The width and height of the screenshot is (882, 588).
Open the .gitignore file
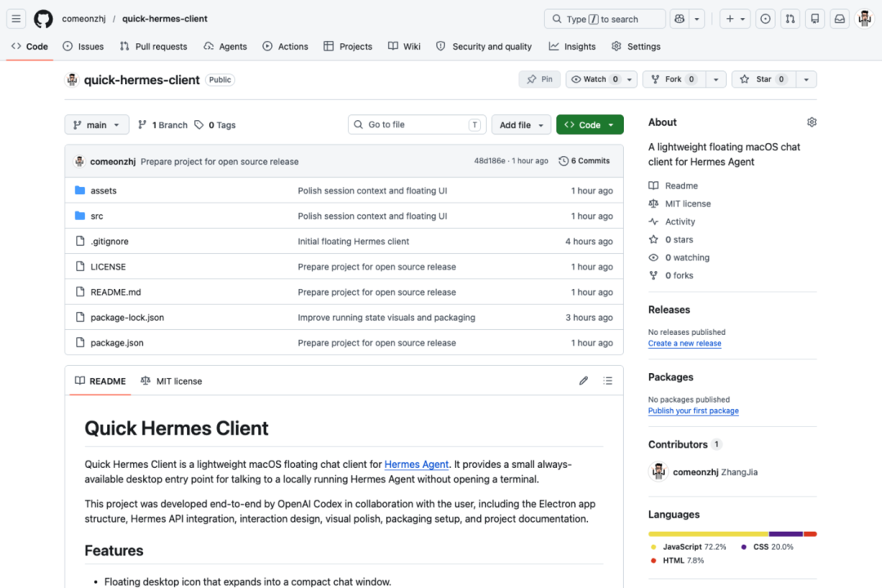[x=109, y=242]
